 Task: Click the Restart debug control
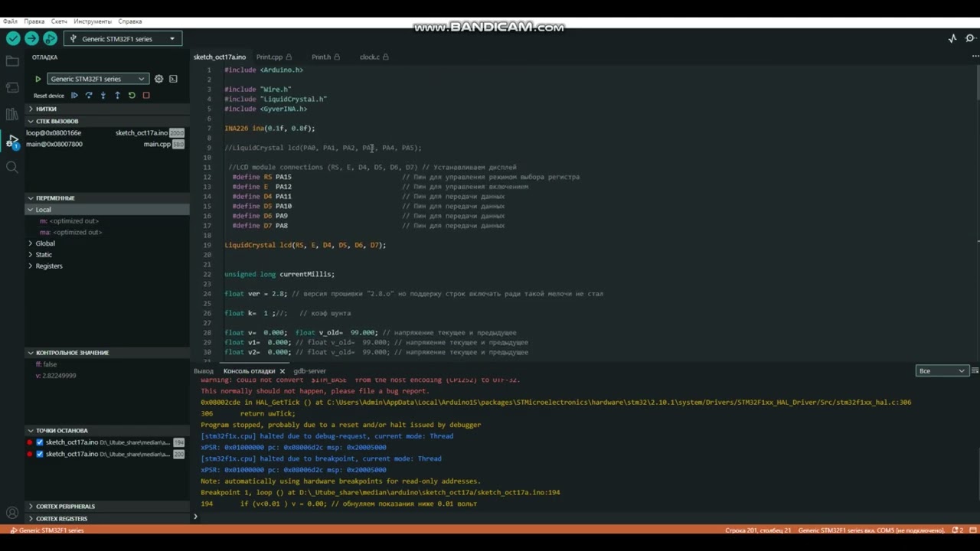(x=132, y=96)
